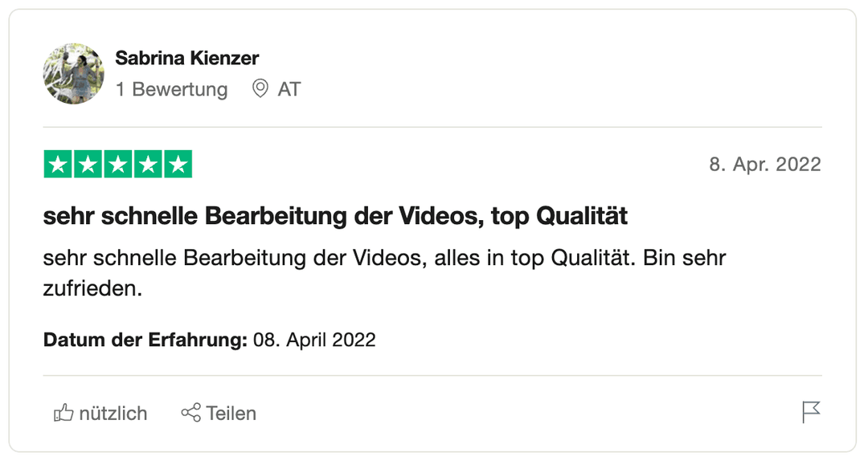
Task: Select the third green rating star
Action: tap(117, 165)
